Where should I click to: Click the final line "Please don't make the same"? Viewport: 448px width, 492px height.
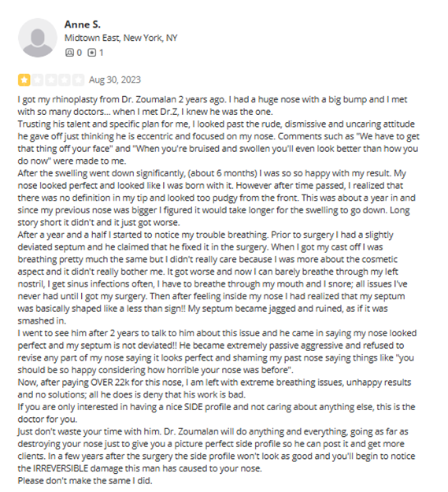(85, 481)
